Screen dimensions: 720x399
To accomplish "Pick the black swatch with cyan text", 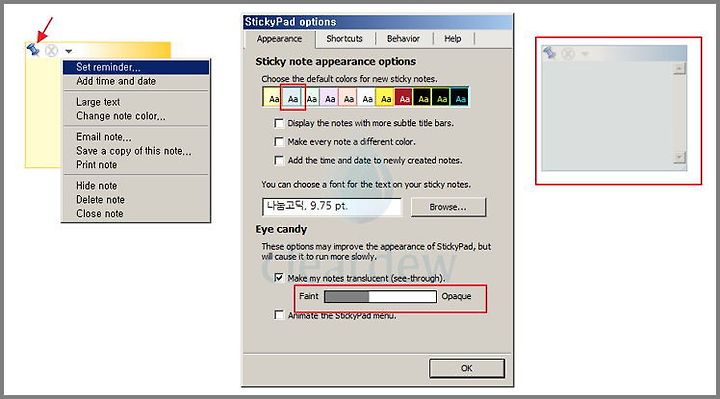I will (x=460, y=97).
